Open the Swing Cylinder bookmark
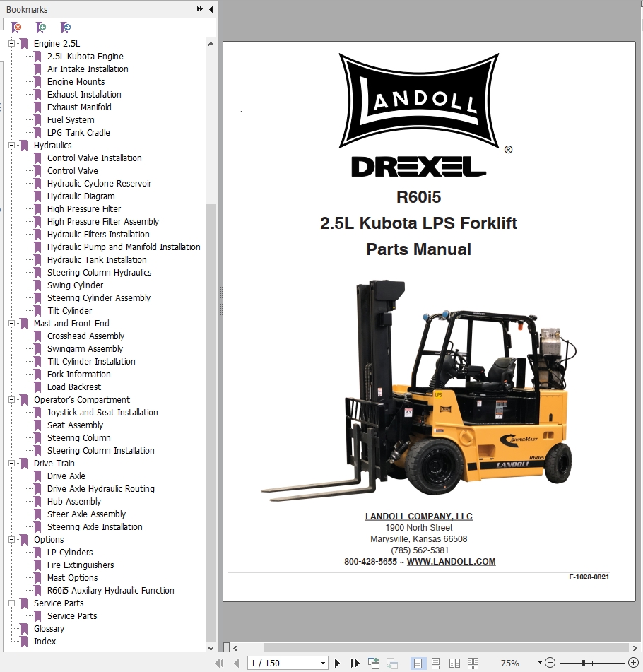Screen dimensions: 643x672 point(76,285)
